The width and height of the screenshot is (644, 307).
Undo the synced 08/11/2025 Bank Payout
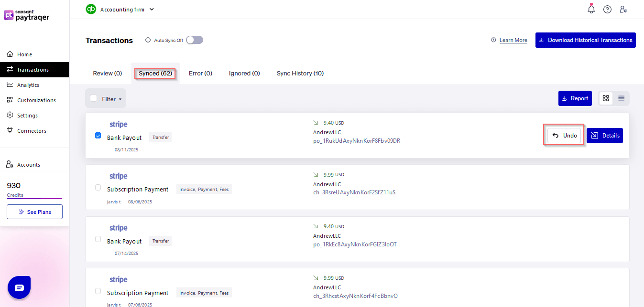click(x=565, y=136)
